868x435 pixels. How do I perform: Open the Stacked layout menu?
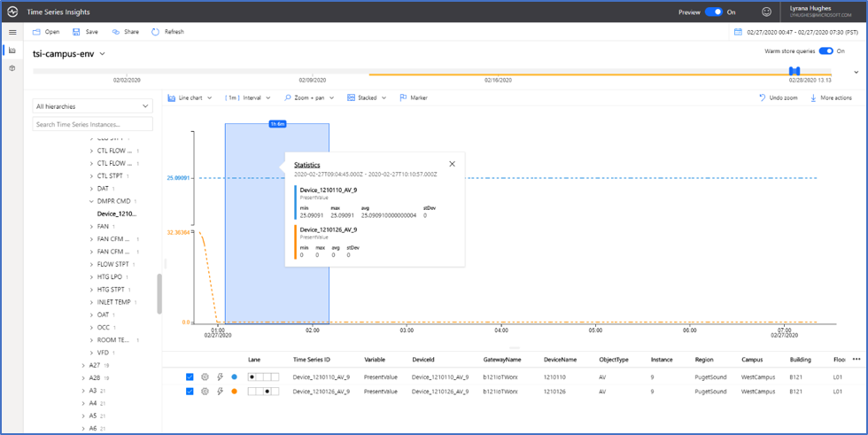pos(367,98)
